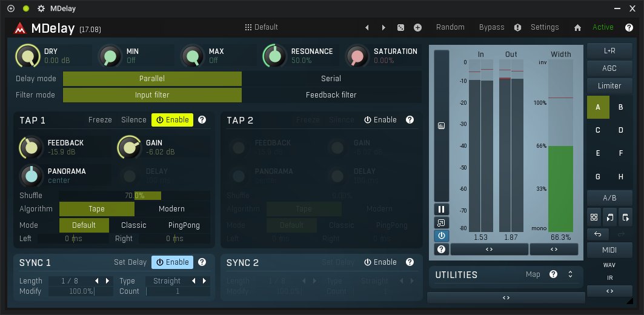The width and height of the screenshot is (644, 315).
Task: Click the Resonance knob
Action: pos(274,56)
